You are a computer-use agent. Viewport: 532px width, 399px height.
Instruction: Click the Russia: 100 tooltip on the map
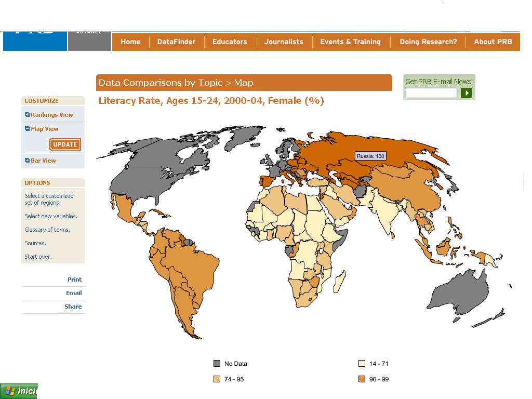pyautogui.click(x=370, y=155)
